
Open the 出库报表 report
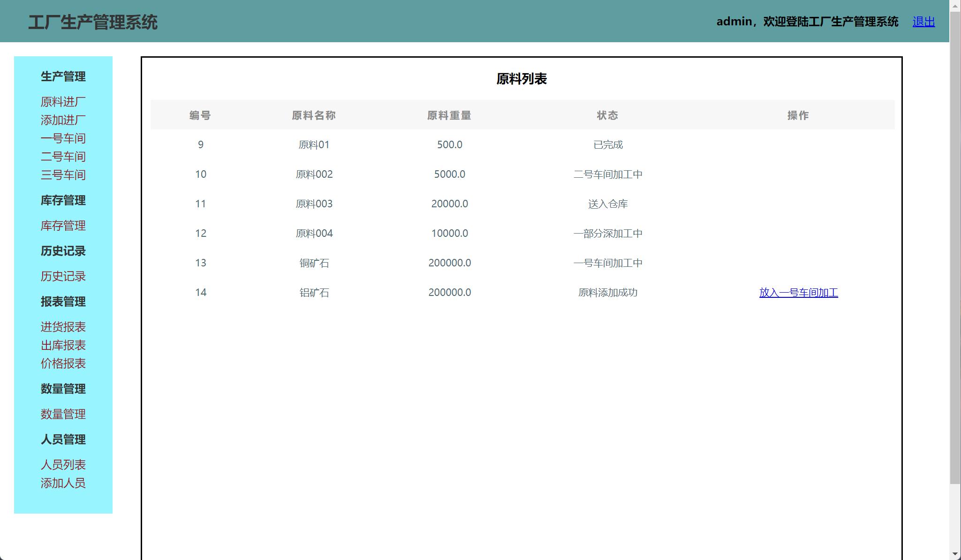(63, 345)
